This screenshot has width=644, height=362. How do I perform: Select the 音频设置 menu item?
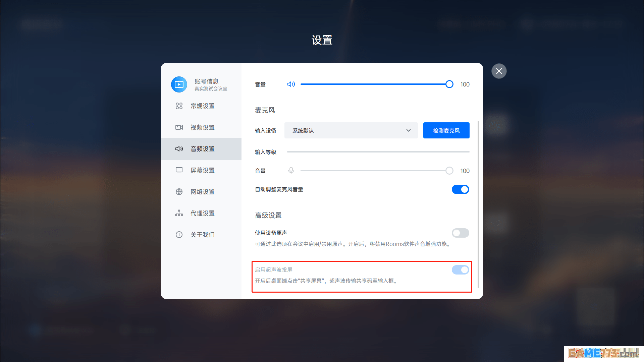(x=202, y=149)
